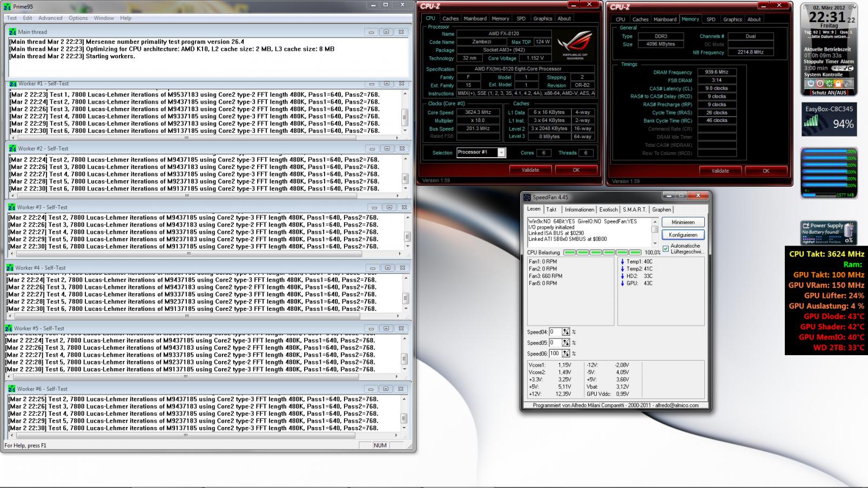The image size is (868, 488).
Task: Open the Processor #1 selection dropdown in CPU-Z
Action: tap(501, 153)
